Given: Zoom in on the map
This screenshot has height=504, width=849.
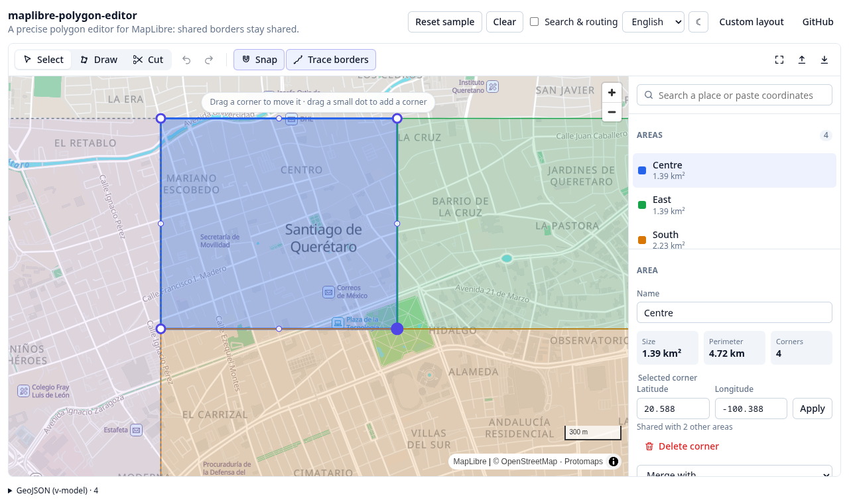Looking at the screenshot, I should (x=612, y=93).
